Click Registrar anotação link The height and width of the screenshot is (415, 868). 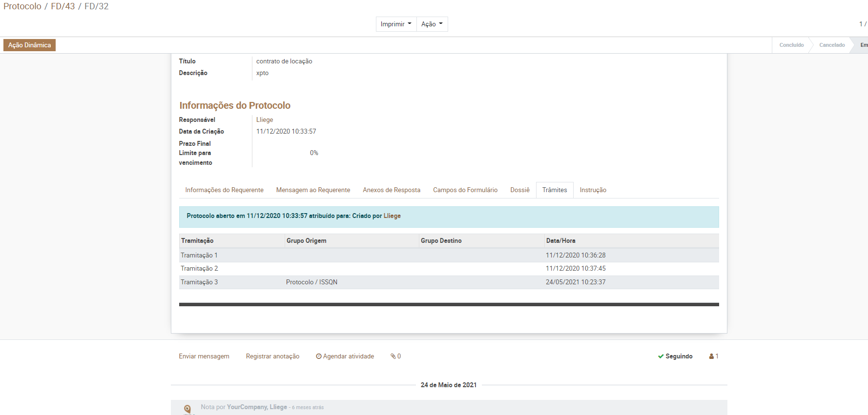tap(272, 356)
